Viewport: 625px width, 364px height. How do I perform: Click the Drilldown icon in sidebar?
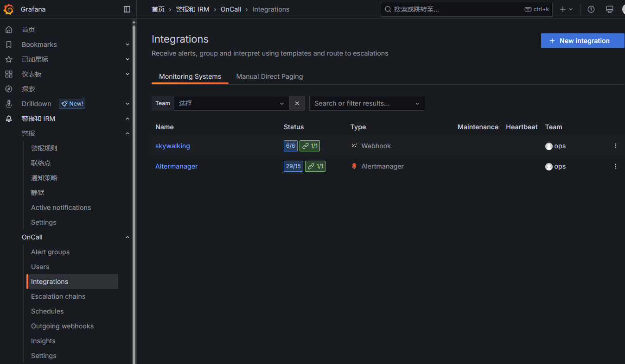click(x=9, y=104)
